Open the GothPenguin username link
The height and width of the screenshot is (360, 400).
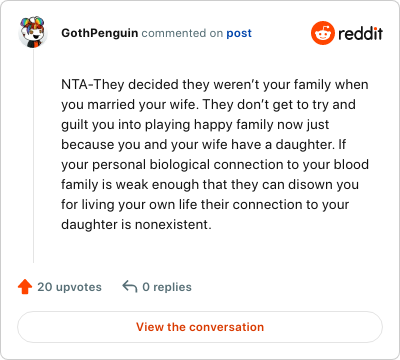click(x=100, y=33)
